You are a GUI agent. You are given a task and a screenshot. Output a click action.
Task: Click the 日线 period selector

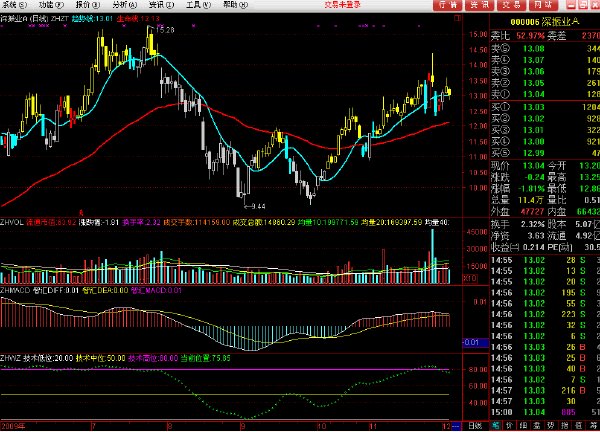point(475,425)
